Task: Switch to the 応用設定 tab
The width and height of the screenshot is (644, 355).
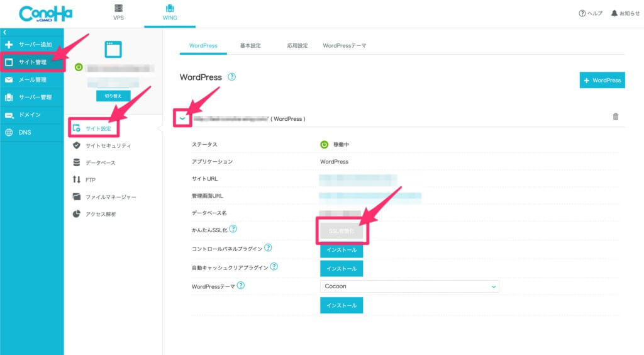Action: click(297, 45)
